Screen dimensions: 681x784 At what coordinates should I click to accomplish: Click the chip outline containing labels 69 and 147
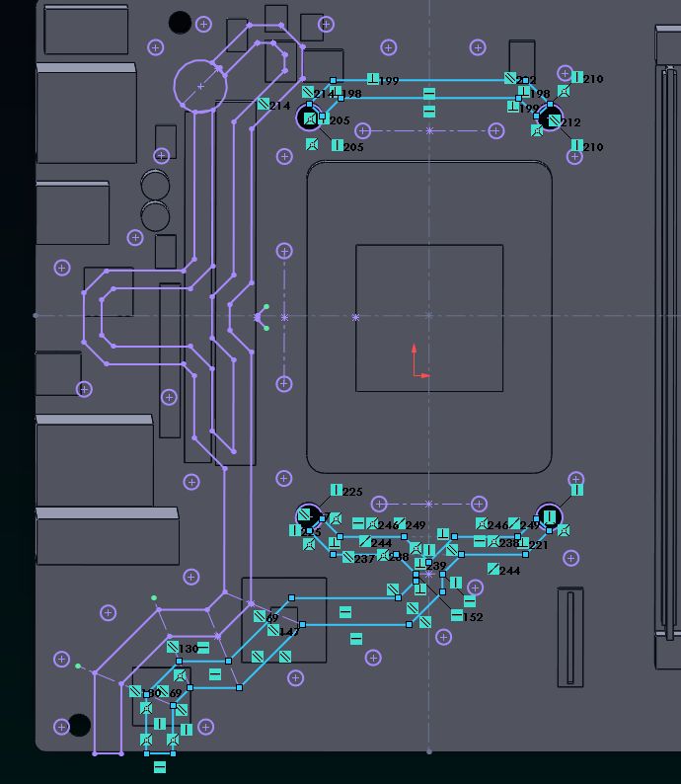click(284, 620)
